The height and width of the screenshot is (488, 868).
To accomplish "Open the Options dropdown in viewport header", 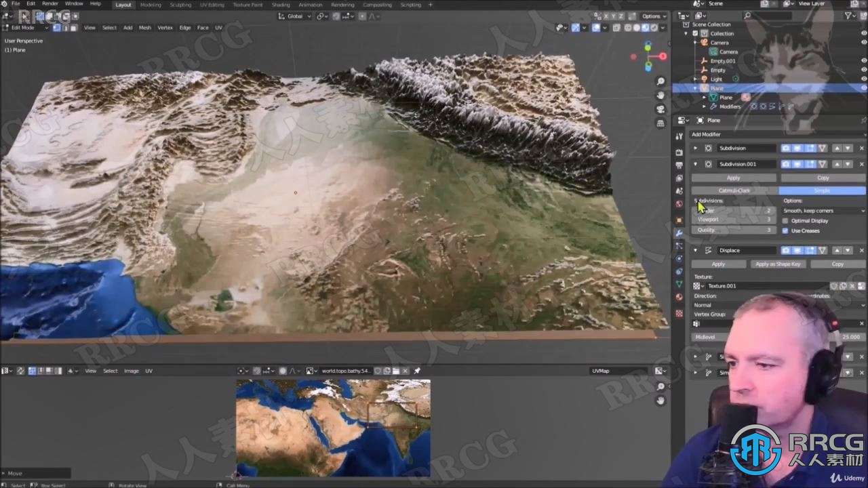I will click(x=654, y=16).
